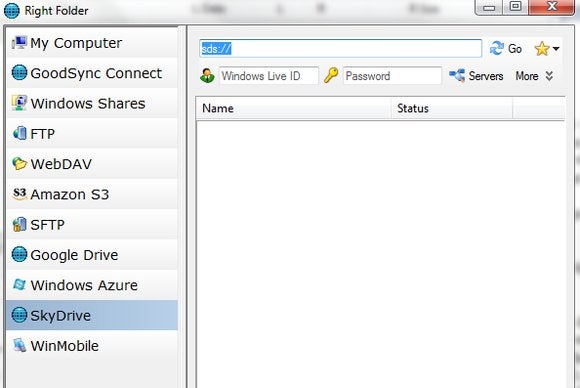The image size is (580, 388).
Task: Sort the list by Status column
Action: tap(452, 108)
